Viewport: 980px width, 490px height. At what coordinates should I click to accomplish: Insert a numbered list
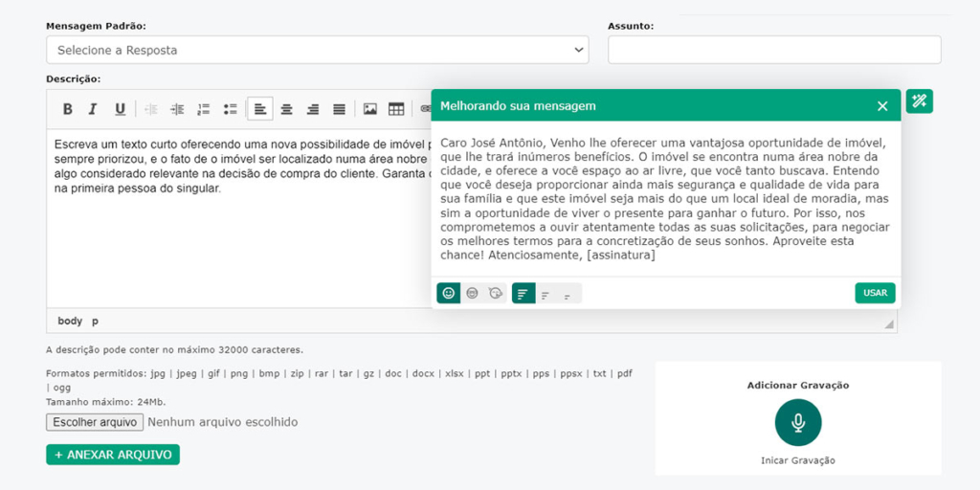[x=204, y=109]
